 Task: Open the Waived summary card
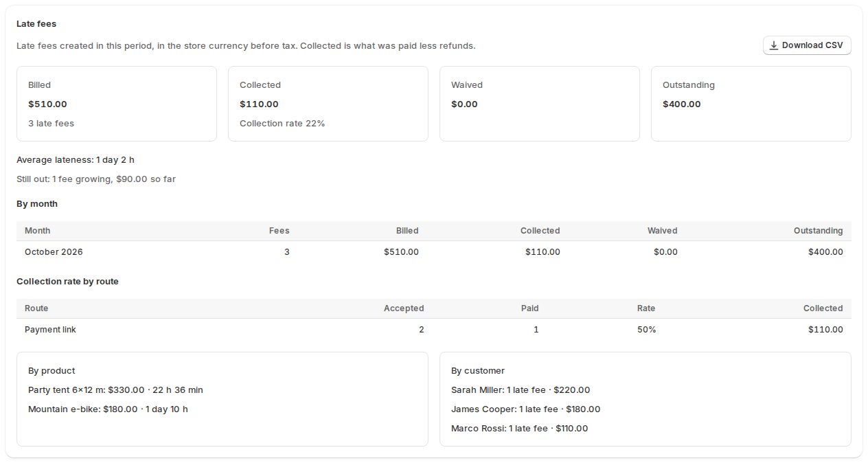[540, 104]
